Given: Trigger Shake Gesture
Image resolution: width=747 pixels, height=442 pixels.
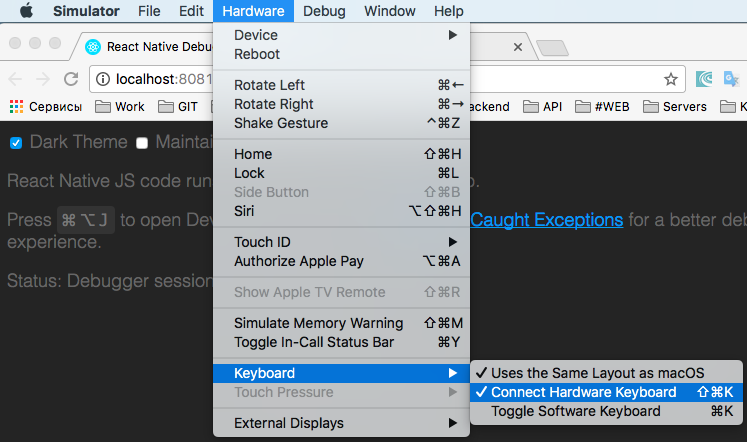Looking at the screenshot, I should [341, 123].
